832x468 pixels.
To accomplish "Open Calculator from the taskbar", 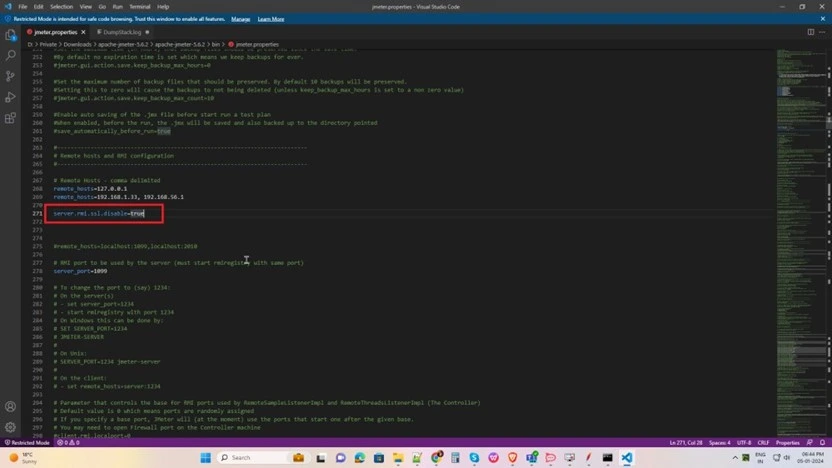I will [455, 457].
